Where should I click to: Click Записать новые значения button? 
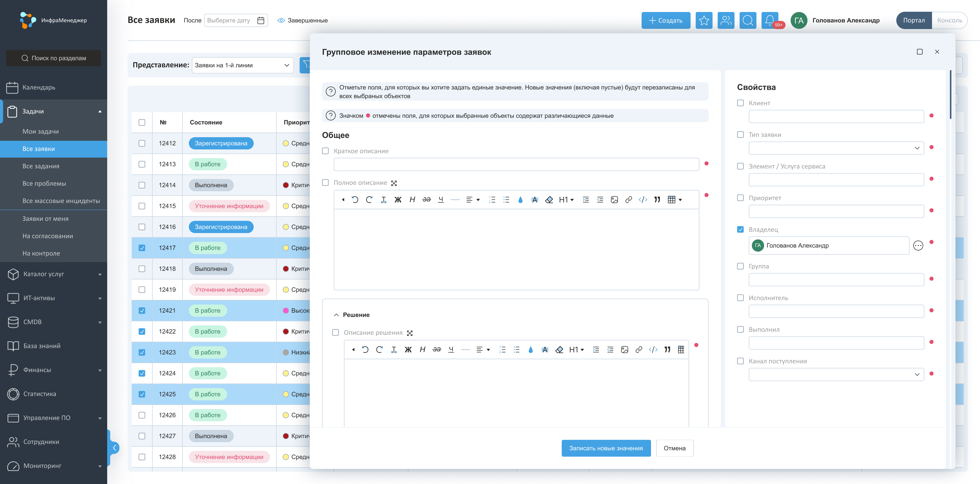coord(606,448)
